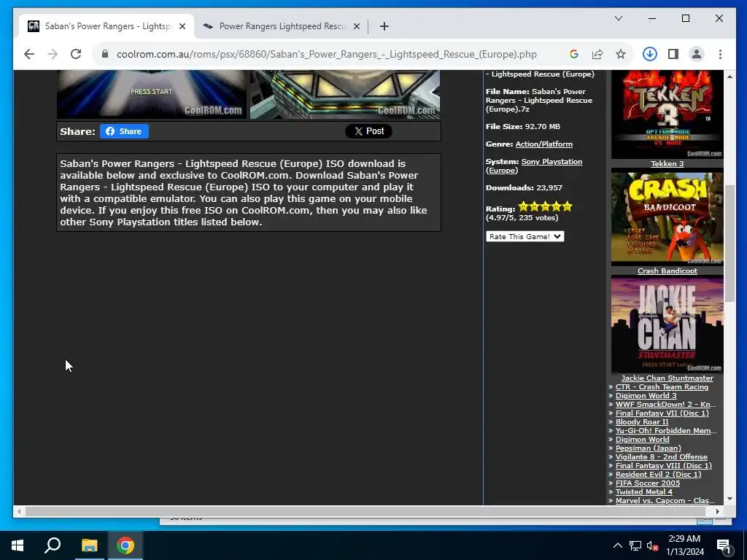747x560 pixels.
Task: Bookmark this page with the star
Action: (621, 54)
